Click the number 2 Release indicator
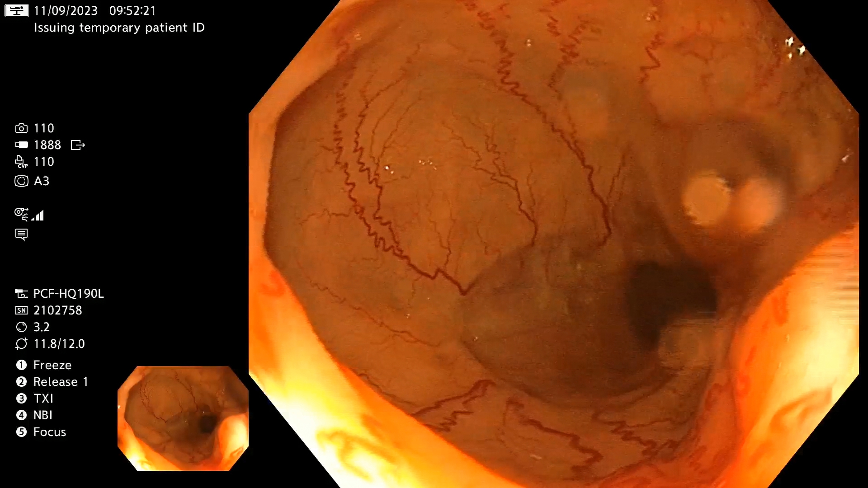Viewport: 868px width, 488px height. (x=21, y=382)
